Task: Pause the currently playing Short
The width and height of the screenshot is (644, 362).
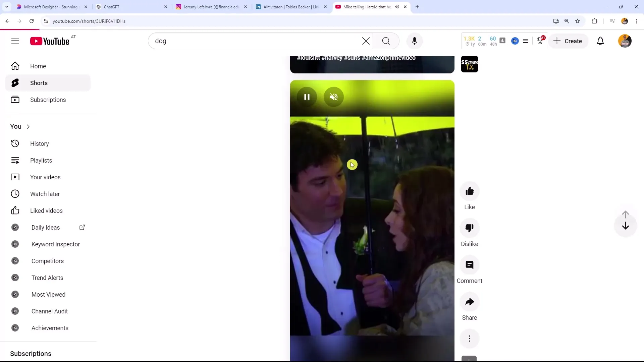Action: tap(307, 96)
